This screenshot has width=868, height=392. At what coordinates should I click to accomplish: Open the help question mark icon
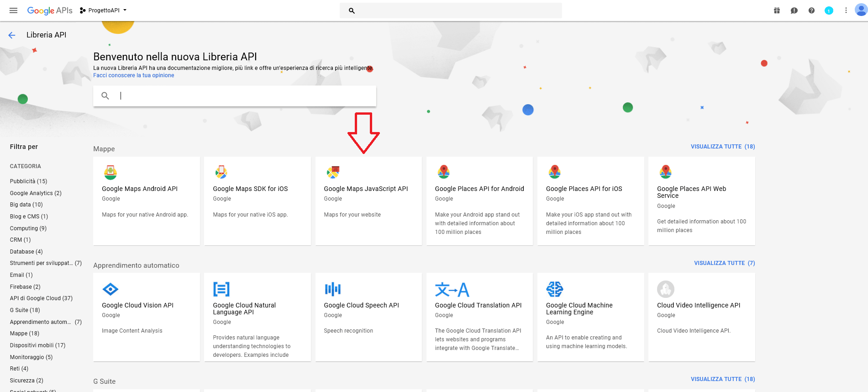[811, 11]
